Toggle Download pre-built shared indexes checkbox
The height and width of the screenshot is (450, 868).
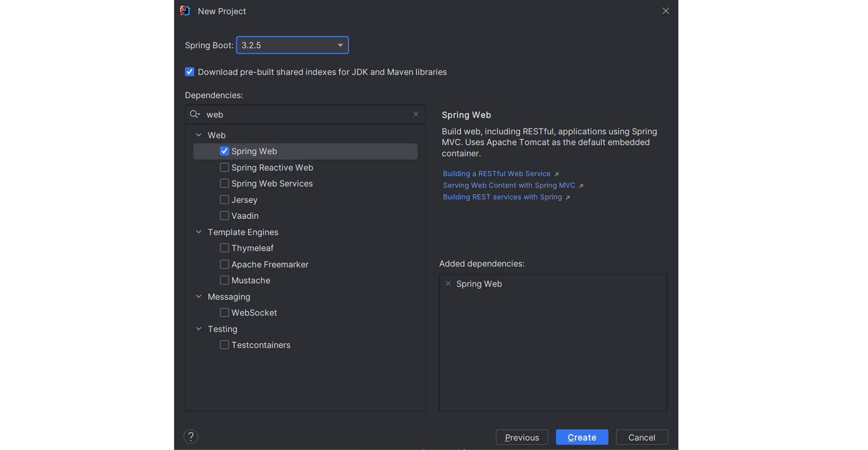[190, 72]
